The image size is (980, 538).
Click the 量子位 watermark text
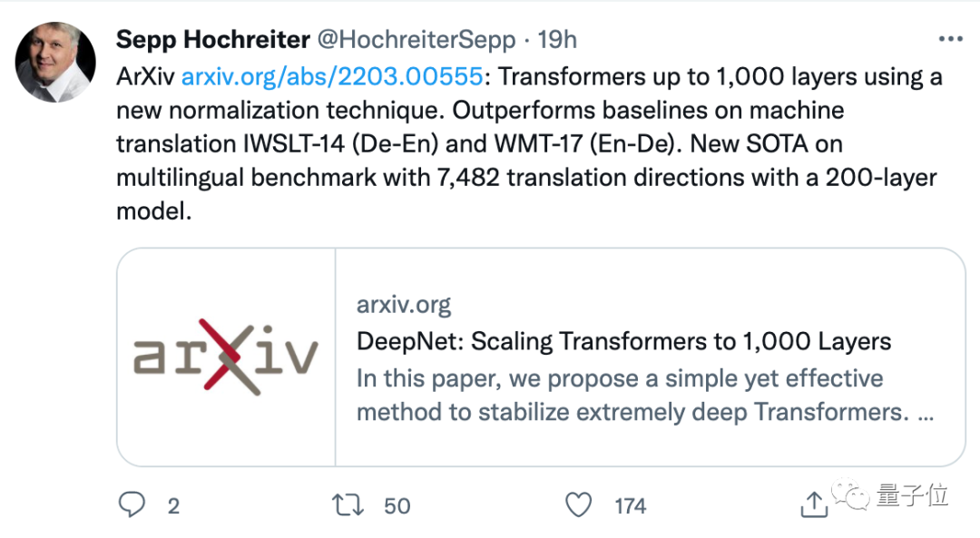pos(912,495)
